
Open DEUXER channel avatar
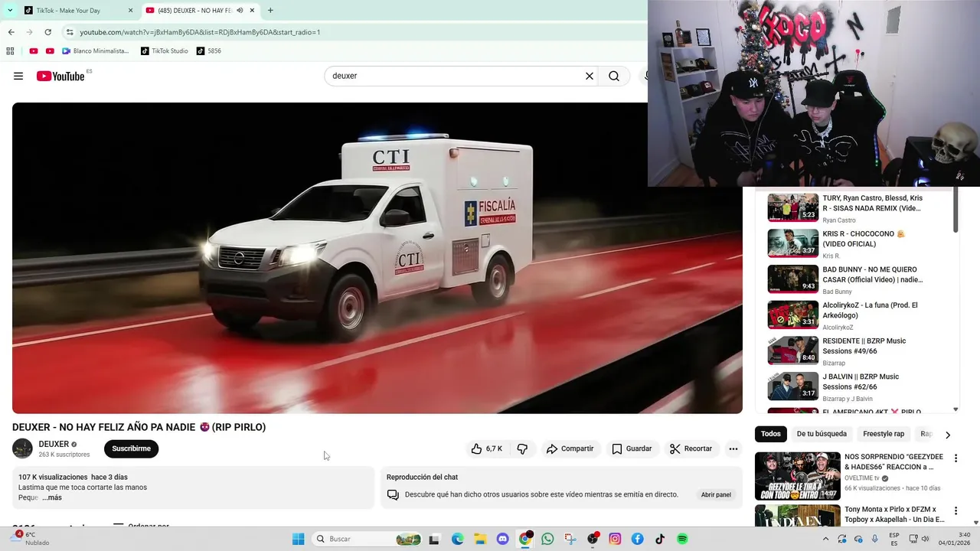click(x=22, y=448)
